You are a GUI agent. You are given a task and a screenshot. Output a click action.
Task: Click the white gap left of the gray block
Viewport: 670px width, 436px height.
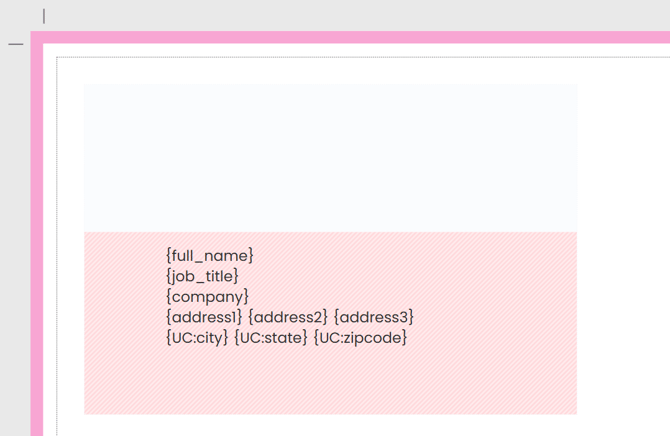click(x=70, y=157)
